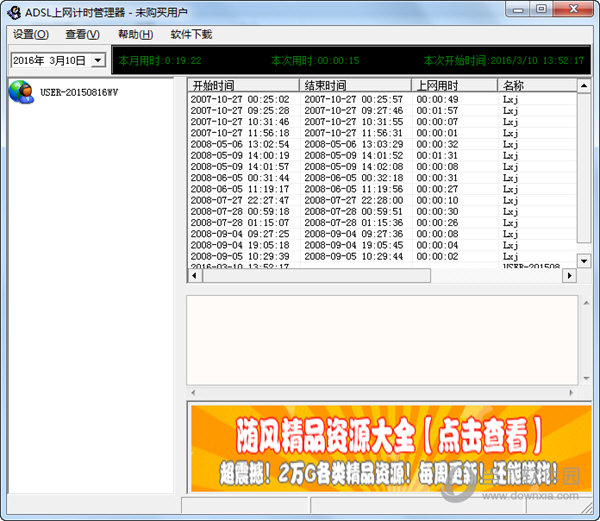Click the details box's scroll up arrow

[x=586, y=303]
